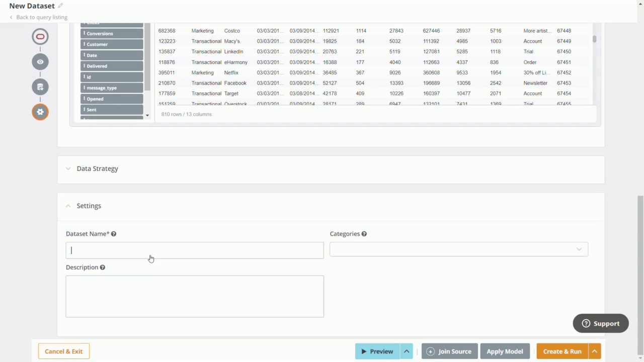This screenshot has width=644, height=362.
Task: Open the eye preview step icon
Action: point(40,62)
